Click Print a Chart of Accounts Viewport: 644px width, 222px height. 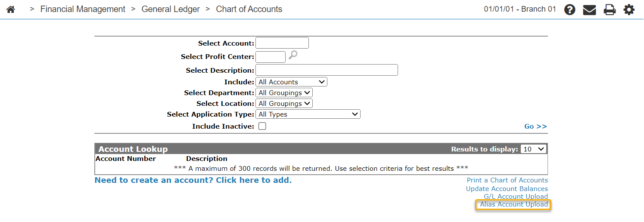tap(507, 180)
